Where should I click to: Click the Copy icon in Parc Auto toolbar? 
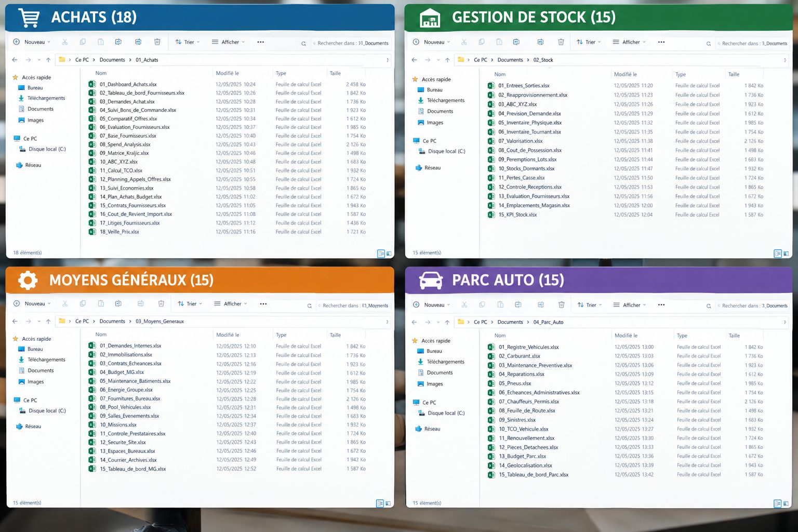coord(482,305)
